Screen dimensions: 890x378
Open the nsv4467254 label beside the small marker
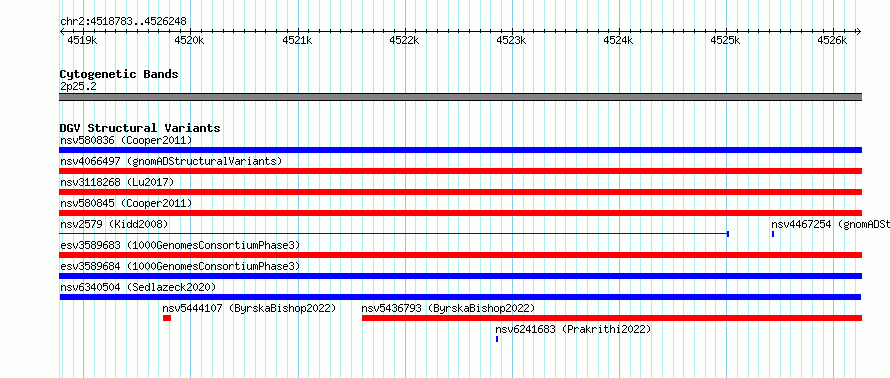(x=830, y=224)
